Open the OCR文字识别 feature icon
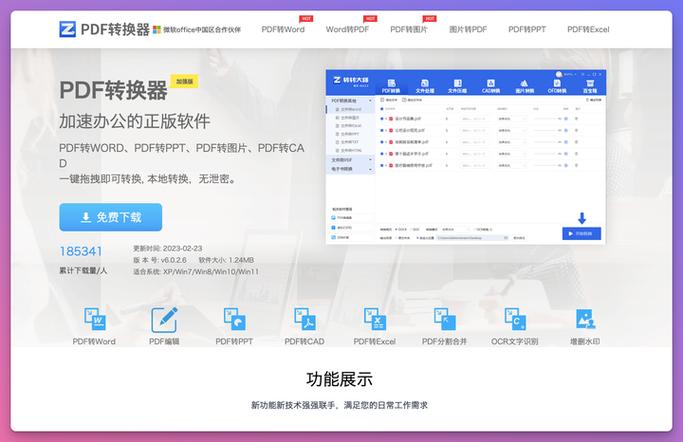Viewport: 683px width, 442px height. tap(515, 320)
